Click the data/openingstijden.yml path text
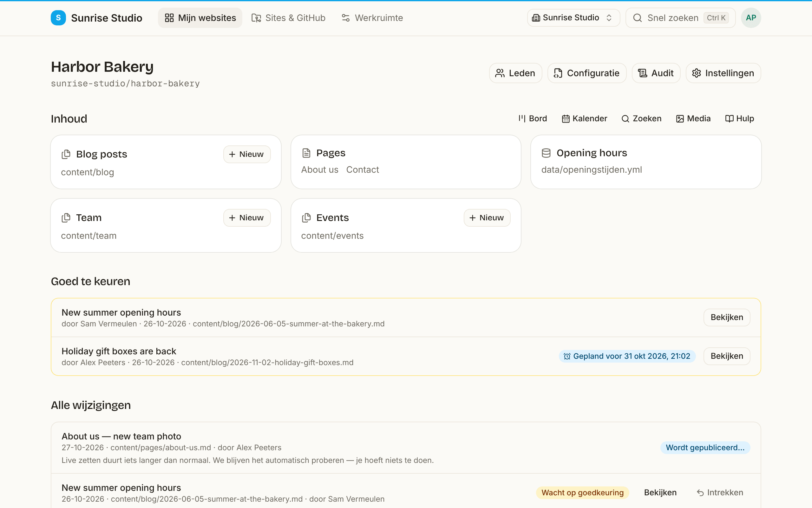The width and height of the screenshot is (812, 508). (592, 170)
